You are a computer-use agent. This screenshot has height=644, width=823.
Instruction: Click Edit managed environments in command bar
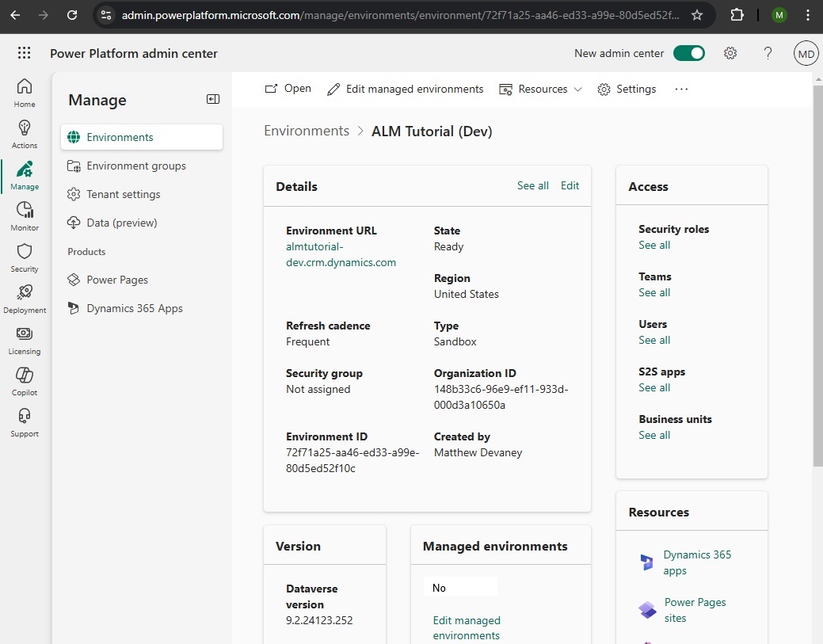click(x=405, y=90)
